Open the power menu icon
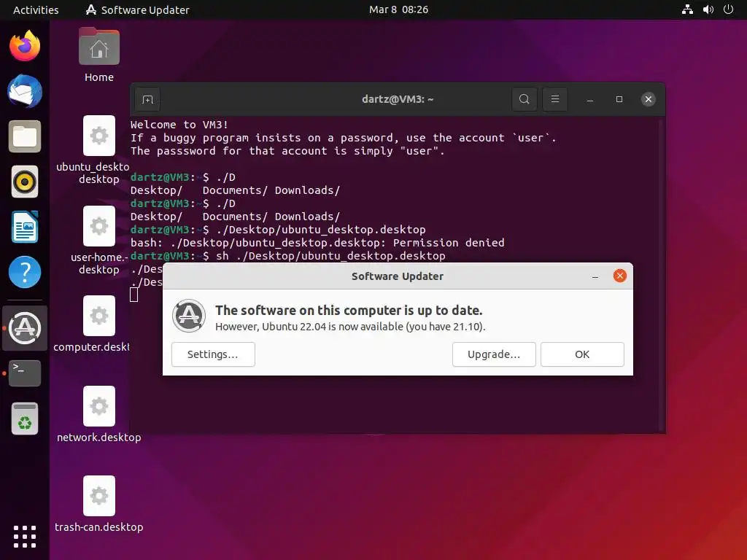The height and width of the screenshot is (560, 747). (729, 9)
